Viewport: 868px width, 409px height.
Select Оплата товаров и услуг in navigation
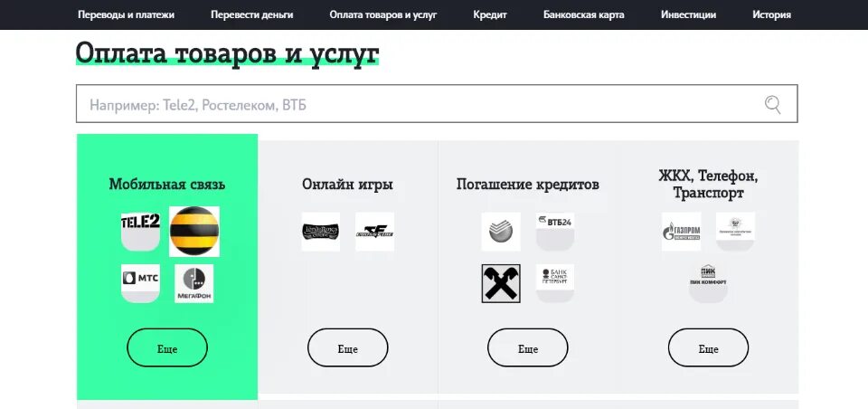coord(383,15)
